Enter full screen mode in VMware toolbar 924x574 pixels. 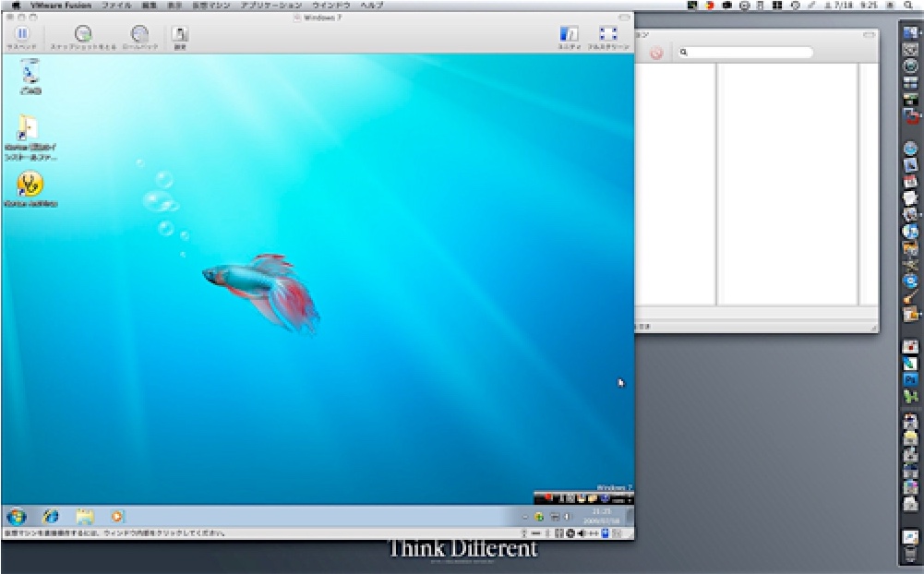(608, 33)
